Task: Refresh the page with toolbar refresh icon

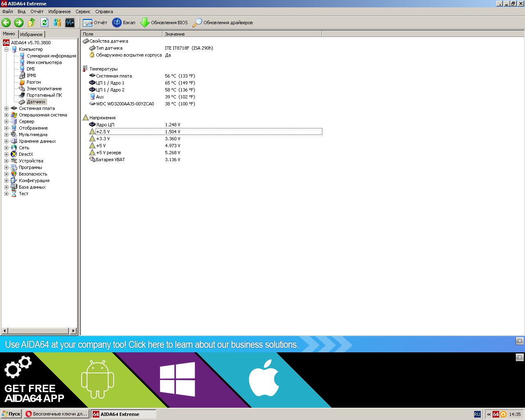Action: [44, 23]
